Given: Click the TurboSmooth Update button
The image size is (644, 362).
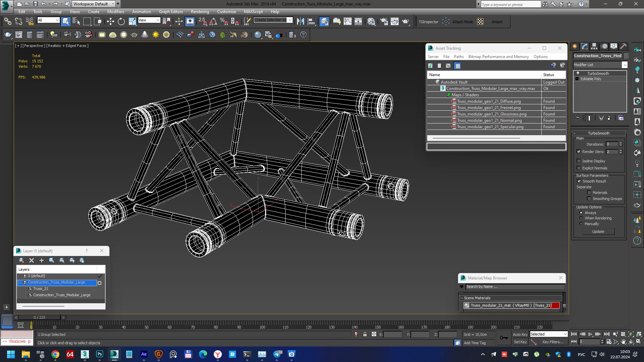Looking at the screenshot, I should coord(598,231).
